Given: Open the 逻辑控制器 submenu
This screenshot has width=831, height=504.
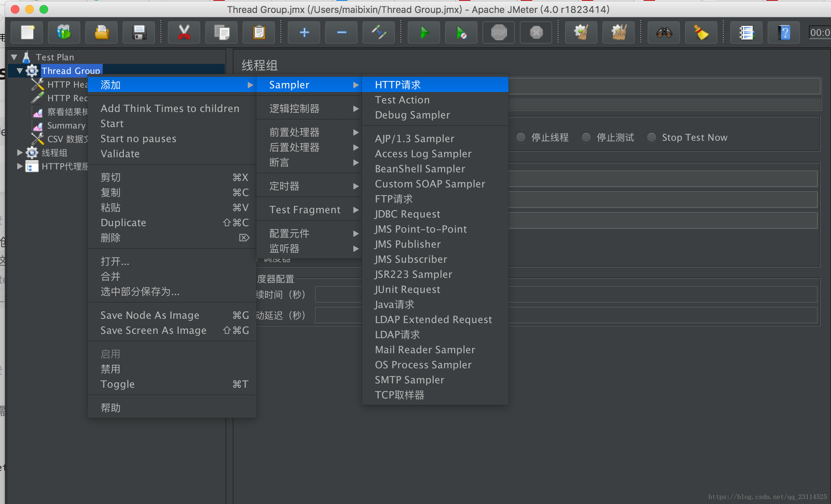Looking at the screenshot, I should (309, 108).
